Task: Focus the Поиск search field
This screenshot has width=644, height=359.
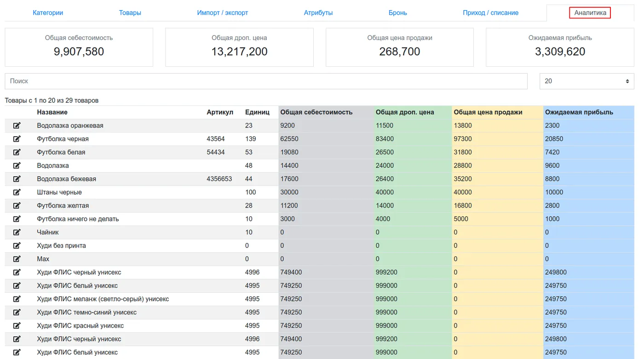Action: (266, 81)
